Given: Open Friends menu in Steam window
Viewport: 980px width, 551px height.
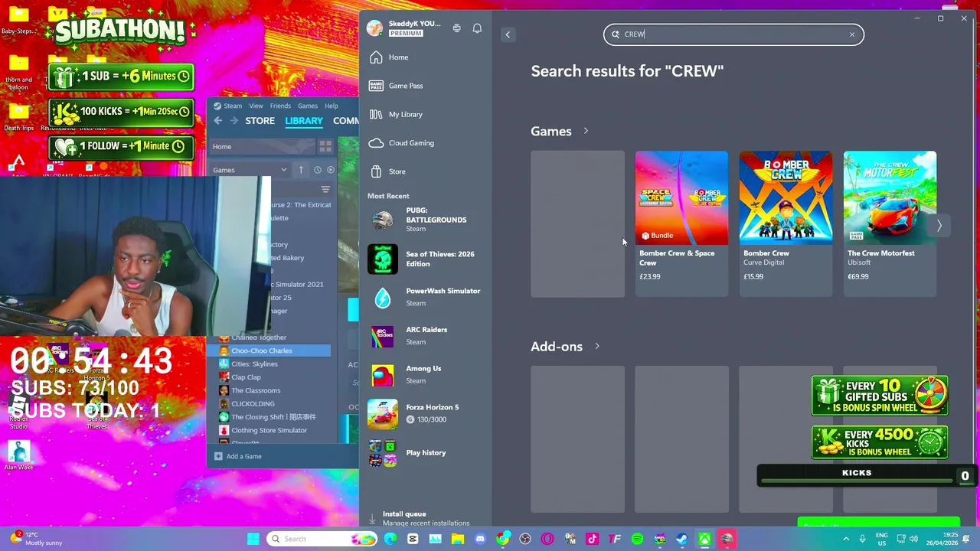Looking at the screenshot, I should pos(280,106).
